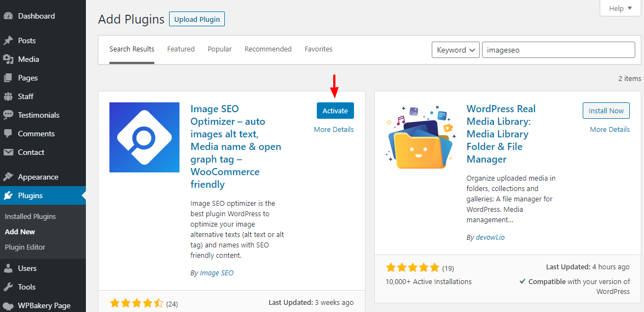The height and width of the screenshot is (312, 644).
Task: Click the Contact envelope icon
Action: [x=8, y=152]
